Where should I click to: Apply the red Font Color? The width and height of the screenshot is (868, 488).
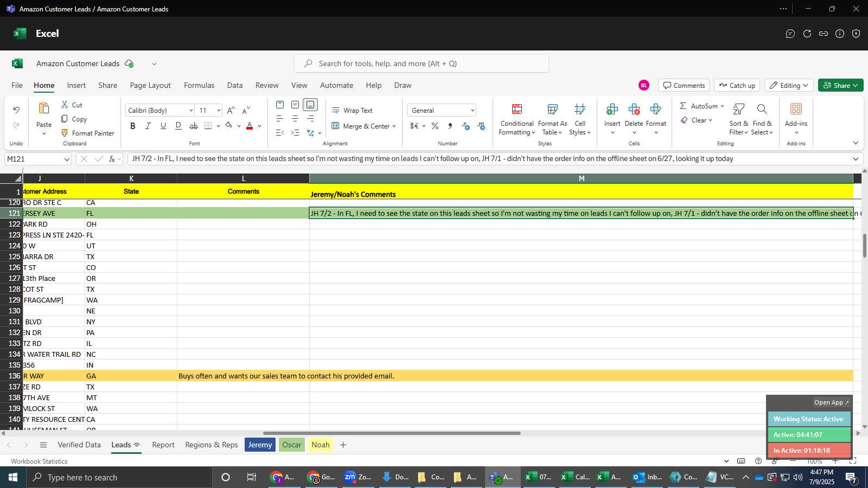[250, 126]
